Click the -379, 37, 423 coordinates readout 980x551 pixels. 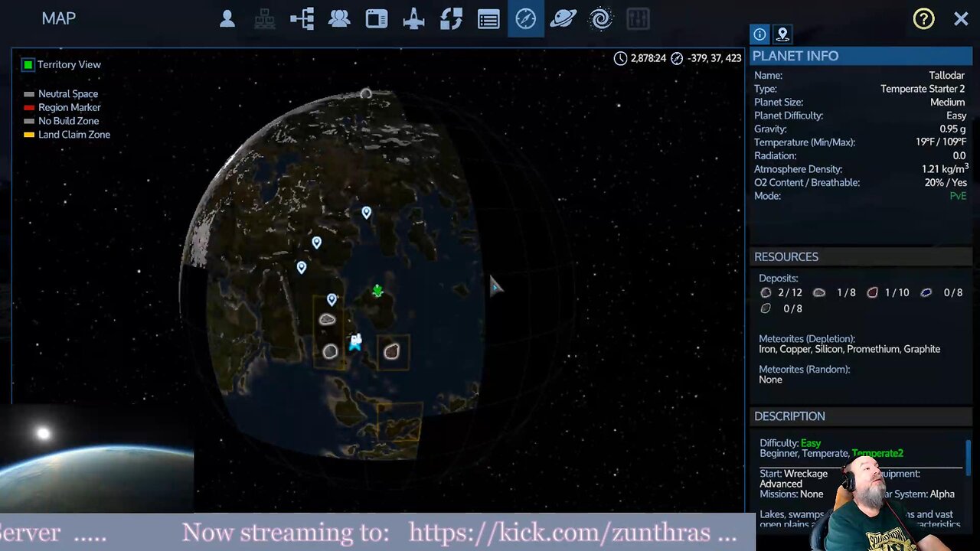(x=714, y=58)
